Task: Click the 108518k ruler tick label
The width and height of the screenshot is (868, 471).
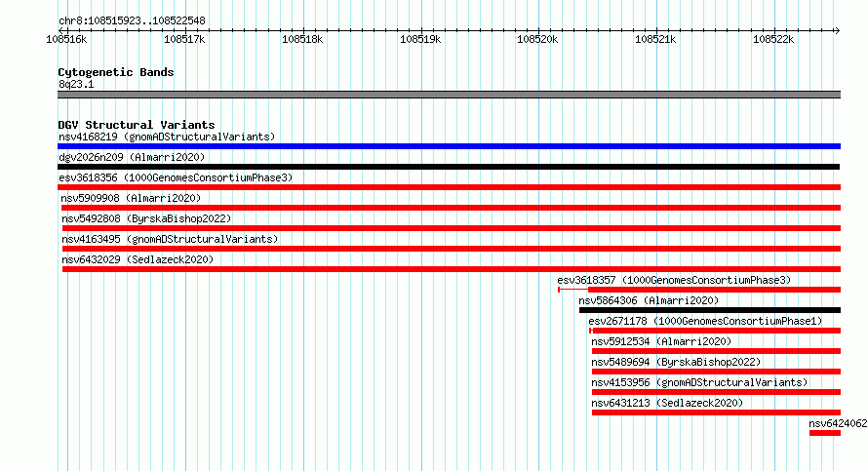Action: click(x=302, y=39)
